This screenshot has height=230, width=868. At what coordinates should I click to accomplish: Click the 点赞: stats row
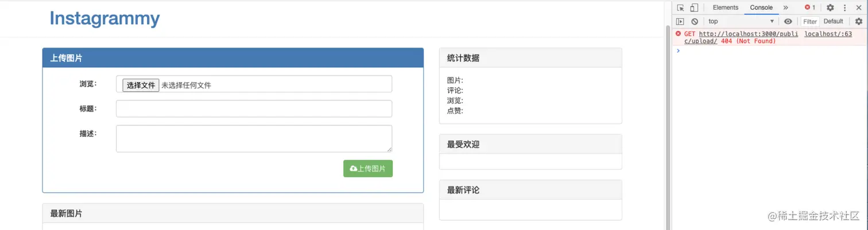click(455, 111)
